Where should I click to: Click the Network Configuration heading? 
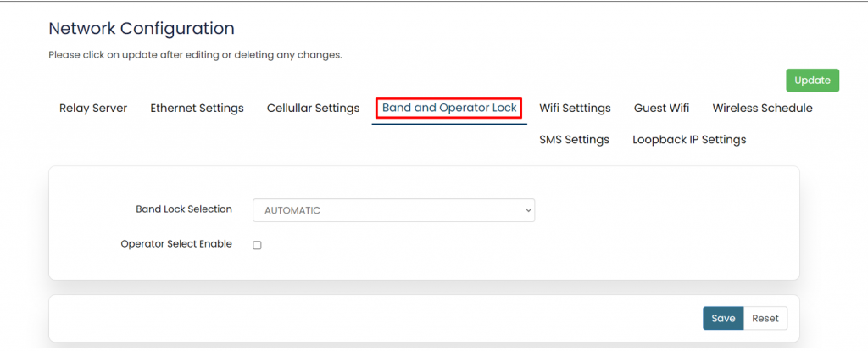pyautogui.click(x=142, y=28)
